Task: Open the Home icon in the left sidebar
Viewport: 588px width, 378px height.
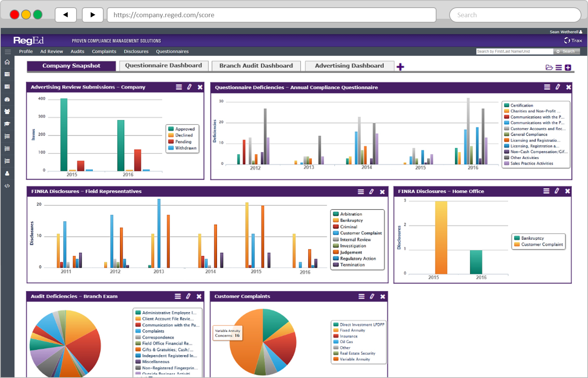Action: (x=7, y=62)
